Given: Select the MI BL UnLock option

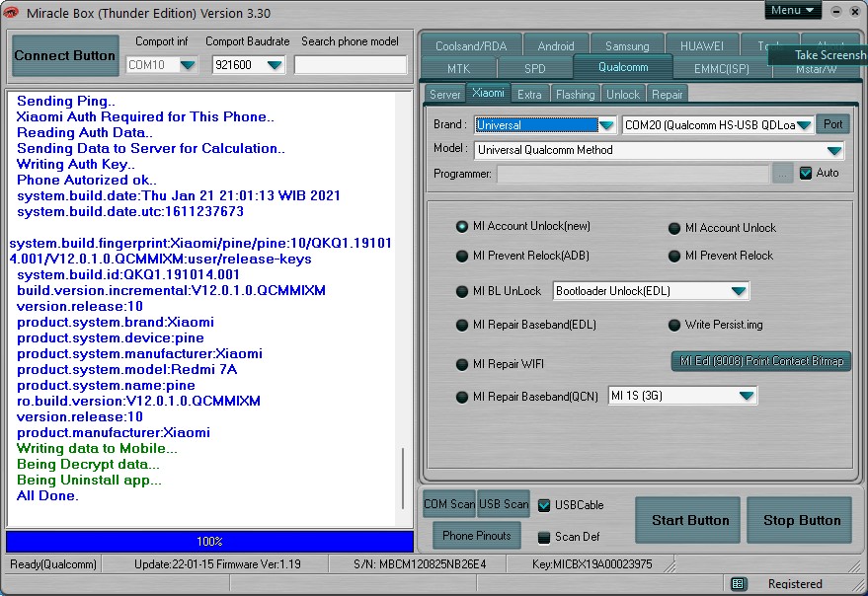Looking at the screenshot, I should pos(462,291).
